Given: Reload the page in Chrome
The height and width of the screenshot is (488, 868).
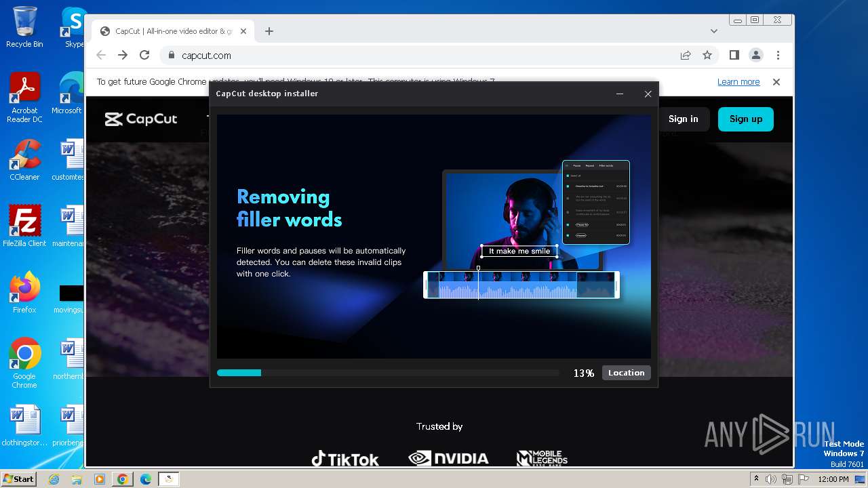Looking at the screenshot, I should pos(144,56).
